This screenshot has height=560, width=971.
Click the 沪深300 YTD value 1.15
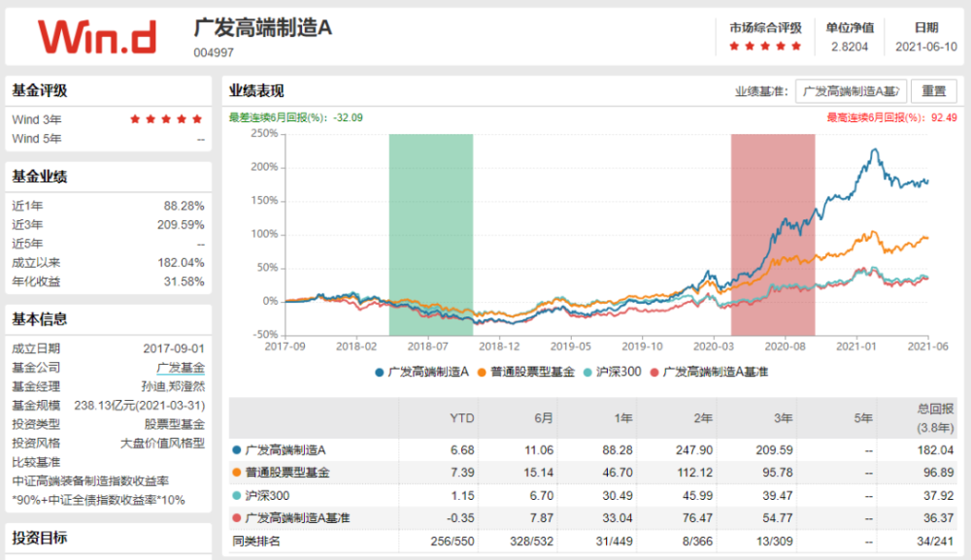(463, 496)
